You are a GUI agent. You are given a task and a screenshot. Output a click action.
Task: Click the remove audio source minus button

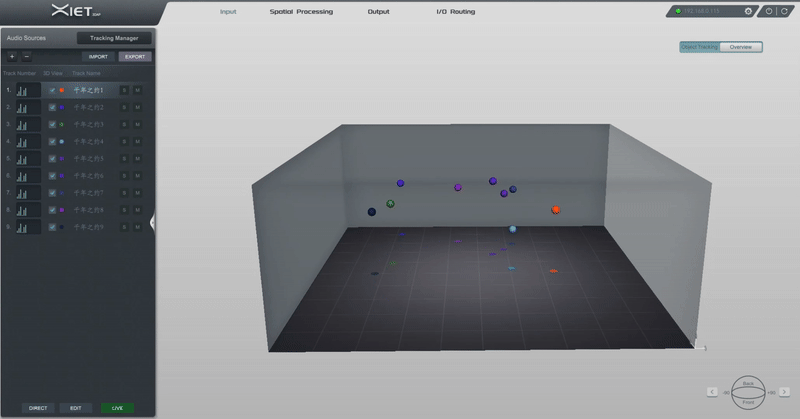pyautogui.click(x=26, y=57)
